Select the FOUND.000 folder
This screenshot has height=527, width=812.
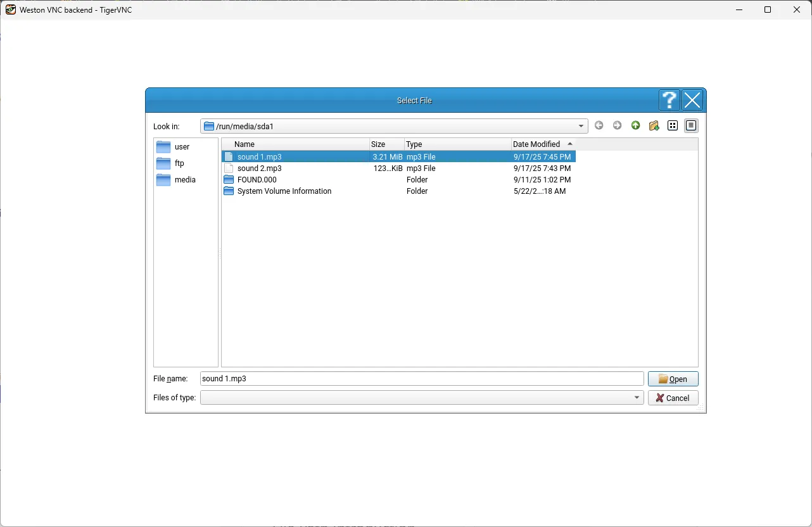tap(257, 180)
